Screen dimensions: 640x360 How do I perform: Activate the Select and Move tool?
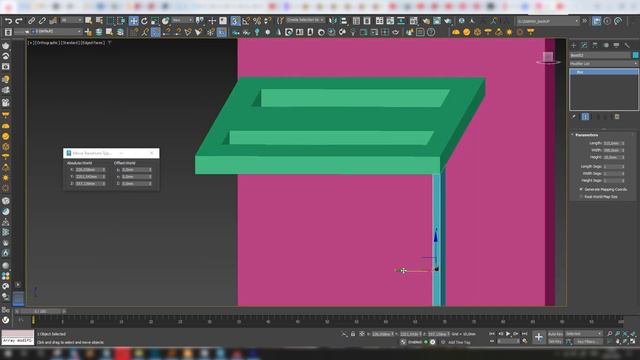[133, 20]
